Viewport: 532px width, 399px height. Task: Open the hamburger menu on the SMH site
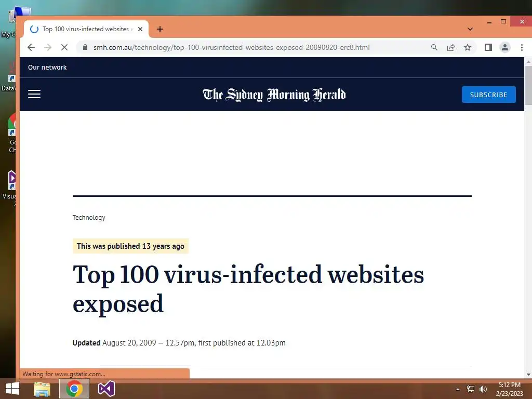(34, 95)
